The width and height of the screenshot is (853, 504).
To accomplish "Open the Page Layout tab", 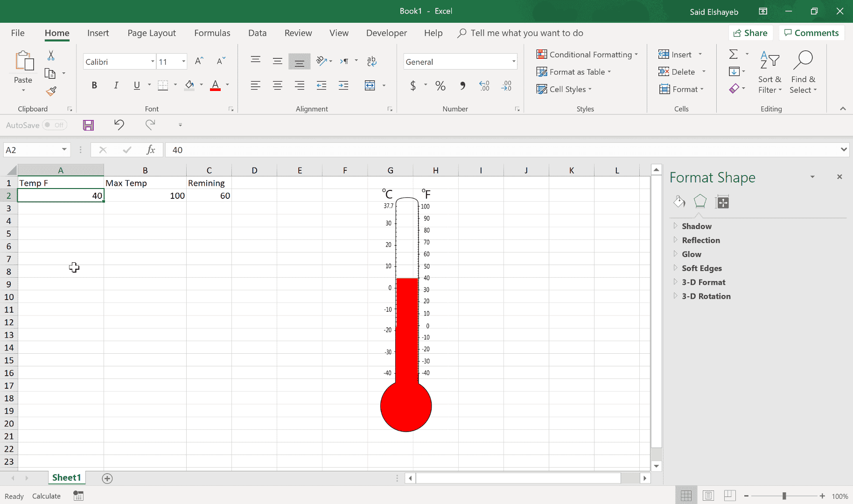I will click(152, 33).
